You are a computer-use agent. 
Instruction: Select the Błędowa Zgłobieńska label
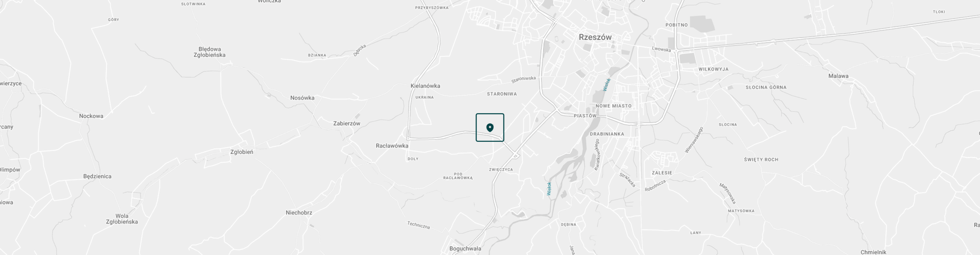click(x=209, y=52)
